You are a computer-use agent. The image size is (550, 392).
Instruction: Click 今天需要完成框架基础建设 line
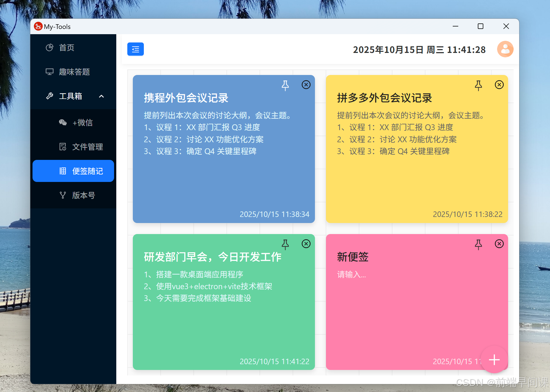(198, 298)
